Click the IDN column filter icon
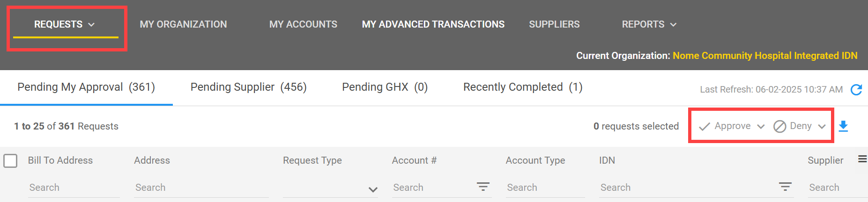The width and height of the screenshot is (868, 202). (x=785, y=187)
